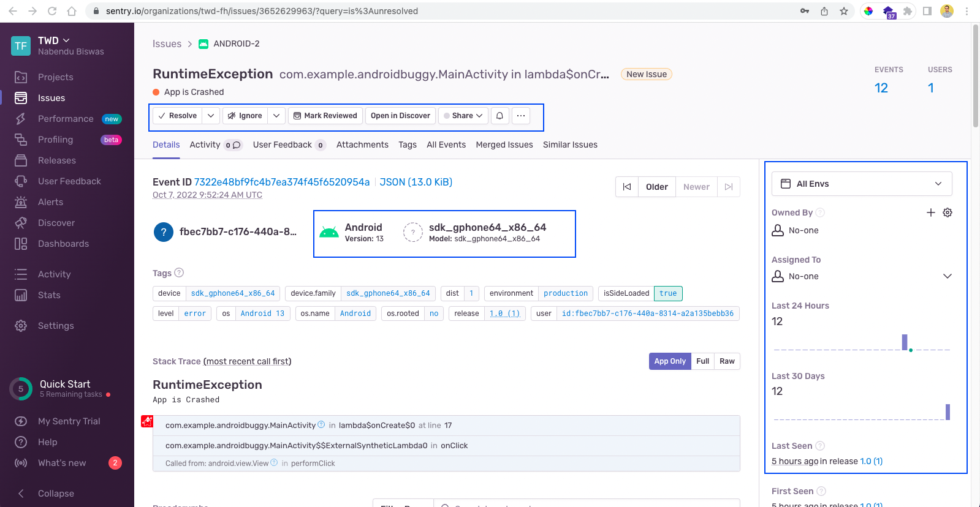The height and width of the screenshot is (507, 980).
Task: Click the bell subscribe icon
Action: (x=500, y=116)
